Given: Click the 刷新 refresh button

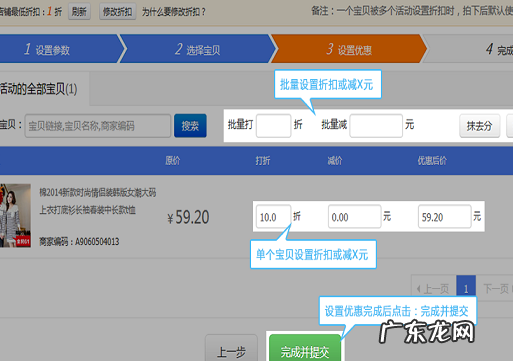Looking at the screenshot, I should [79, 12].
